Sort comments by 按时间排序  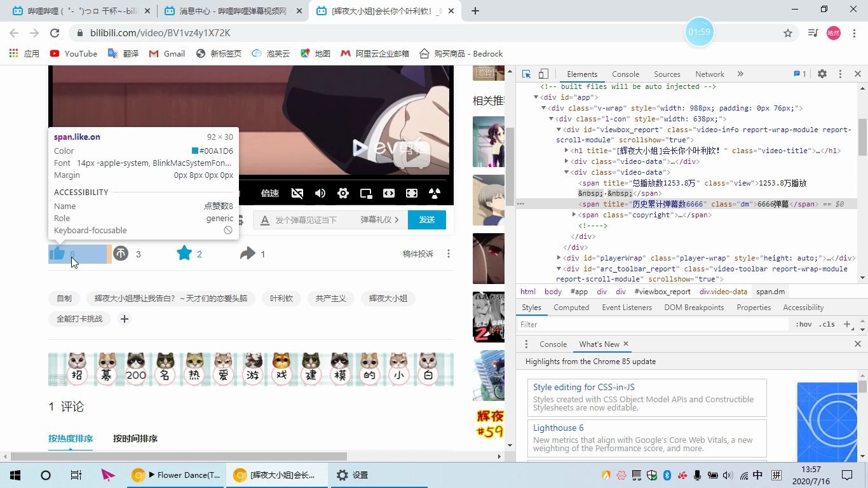click(x=135, y=438)
